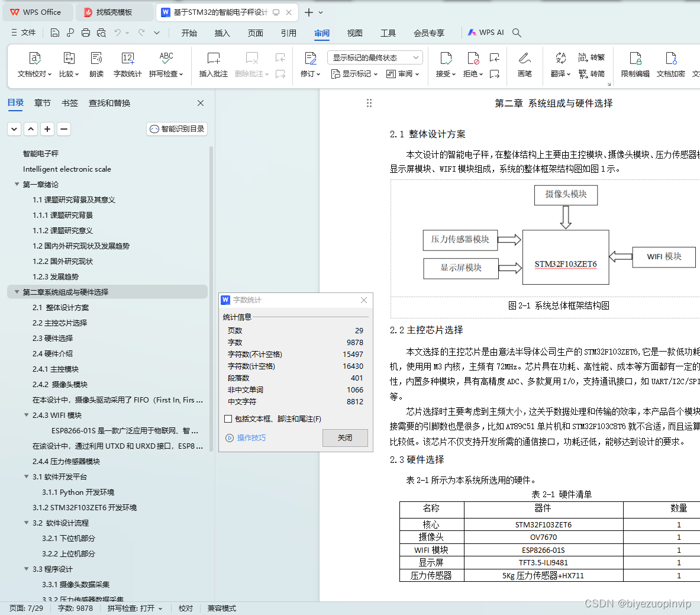Collapse the 3.1 软件开发平台 node
Image resolution: width=700 pixels, height=615 pixels.
(27, 476)
